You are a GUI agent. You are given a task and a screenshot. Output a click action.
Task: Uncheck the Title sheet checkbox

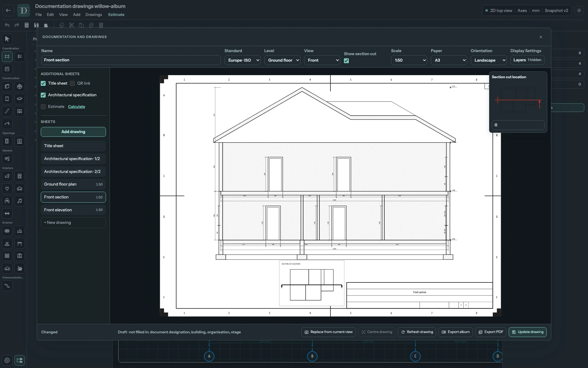[43, 83]
